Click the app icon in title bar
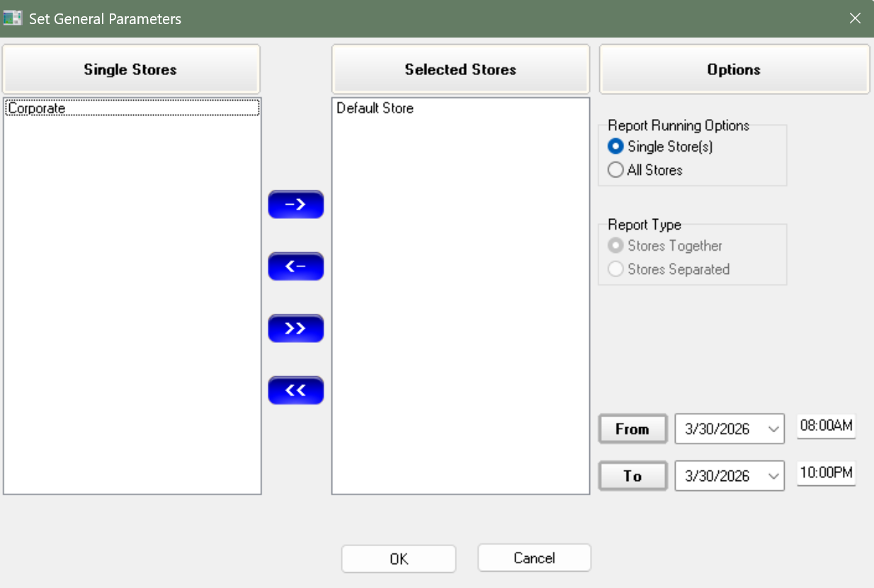 12,18
